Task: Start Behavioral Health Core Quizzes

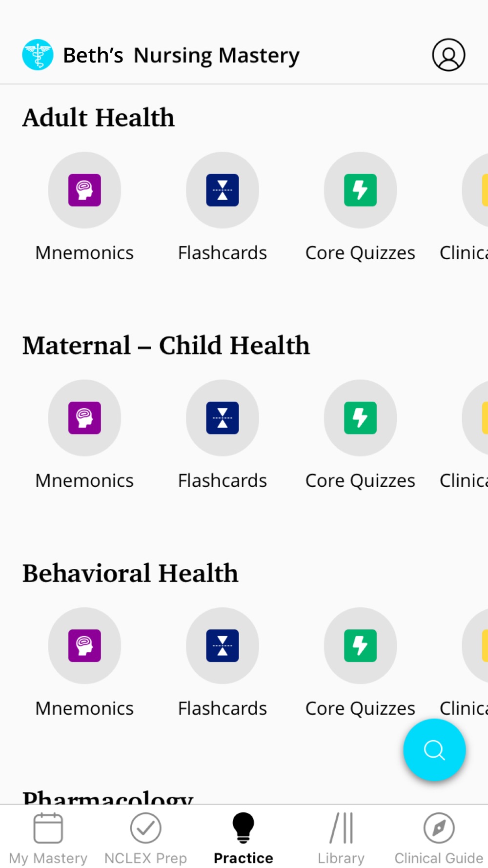Action: (x=360, y=645)
